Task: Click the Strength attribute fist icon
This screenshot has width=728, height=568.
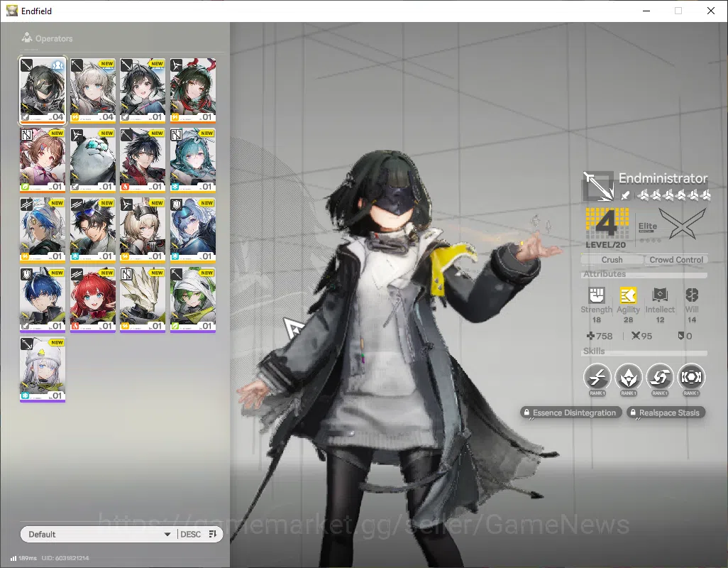Action: (596, 295)
